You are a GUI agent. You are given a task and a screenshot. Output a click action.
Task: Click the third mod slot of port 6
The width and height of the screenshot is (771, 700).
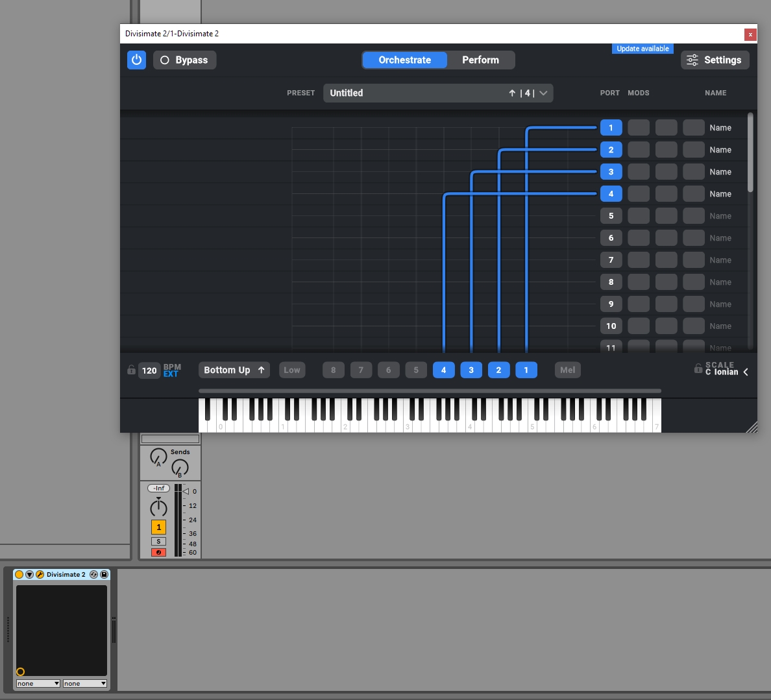point(693,238)
